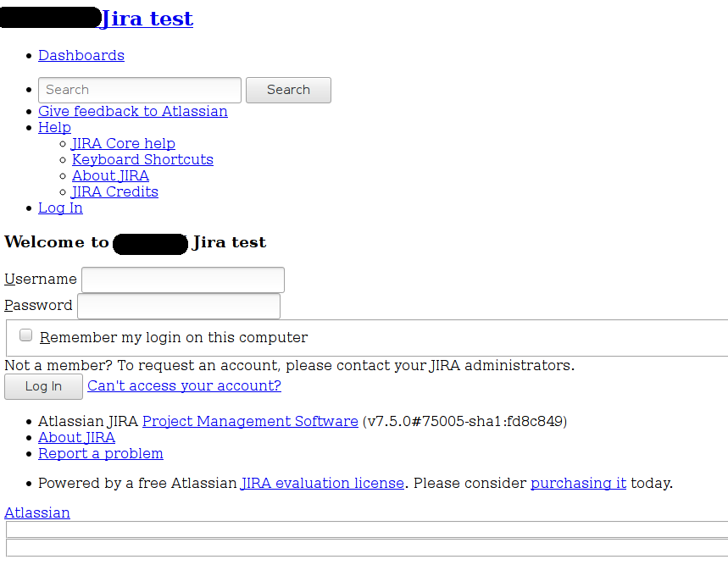Click the Search button
The width and height of the screenshot is (728, 576).
point(288,90)
